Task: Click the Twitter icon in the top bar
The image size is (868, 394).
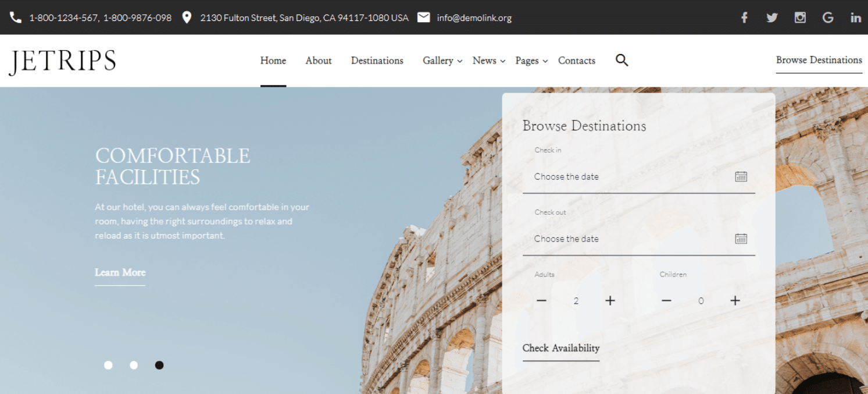Action: (x=772, y=17)
